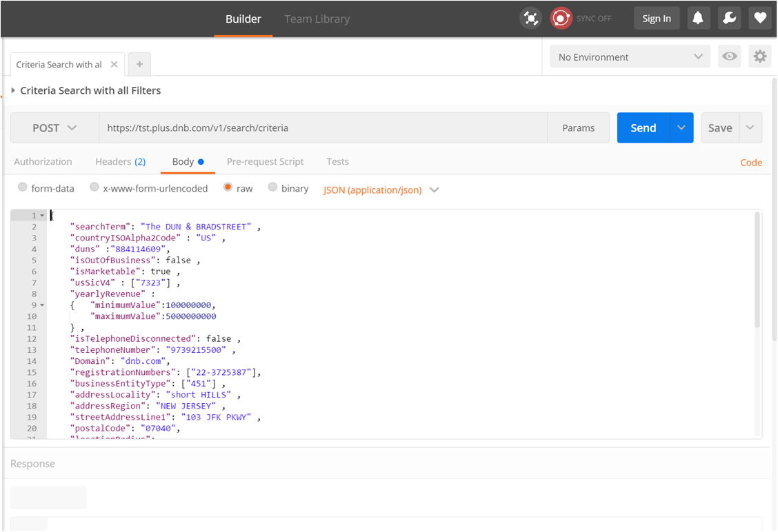Click the page vertical scrollbar on right edge
Viewport: 778px width, 532px height.
click(x=775, y=209)
